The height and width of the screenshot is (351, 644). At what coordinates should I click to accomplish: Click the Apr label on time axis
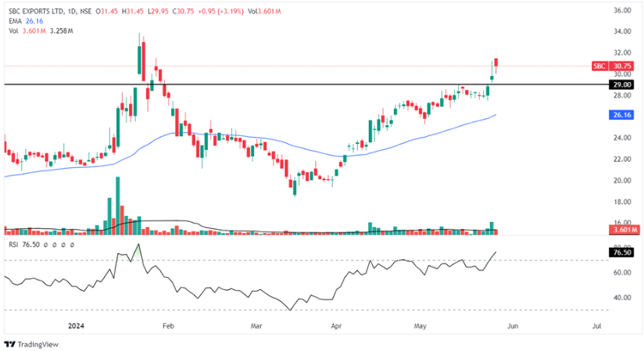point(336,324)
